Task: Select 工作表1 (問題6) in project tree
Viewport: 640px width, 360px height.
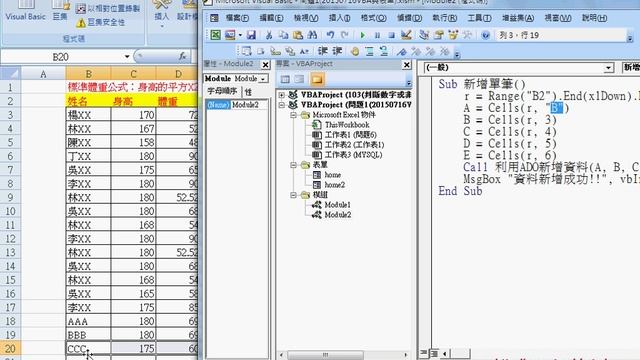Action: click(x=350, y=135)
